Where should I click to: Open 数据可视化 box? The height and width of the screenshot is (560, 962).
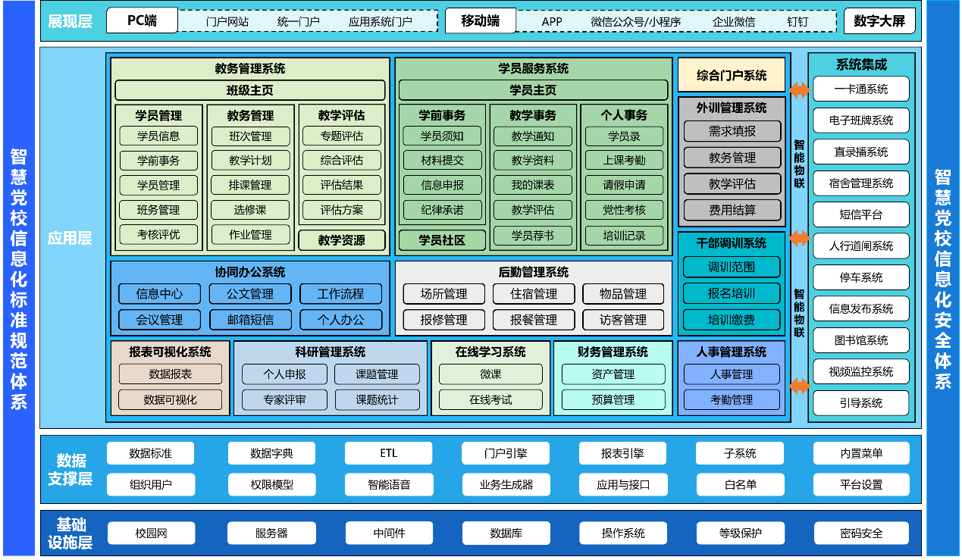(x=170, y=399)
